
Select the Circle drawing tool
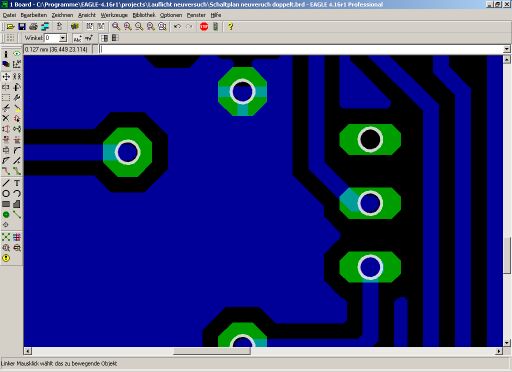click(x=6, y=194)
